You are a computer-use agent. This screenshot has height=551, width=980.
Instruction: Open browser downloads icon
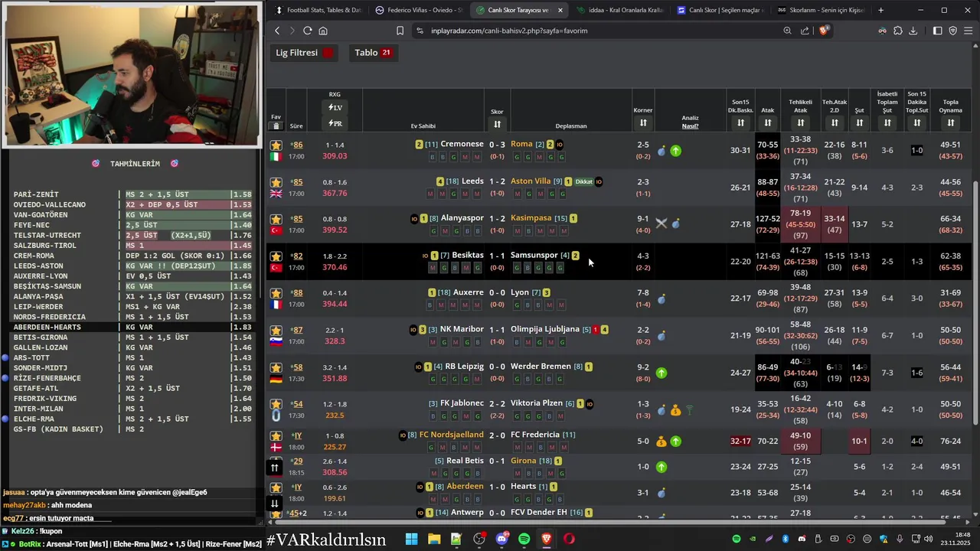(x=913, y=31)
